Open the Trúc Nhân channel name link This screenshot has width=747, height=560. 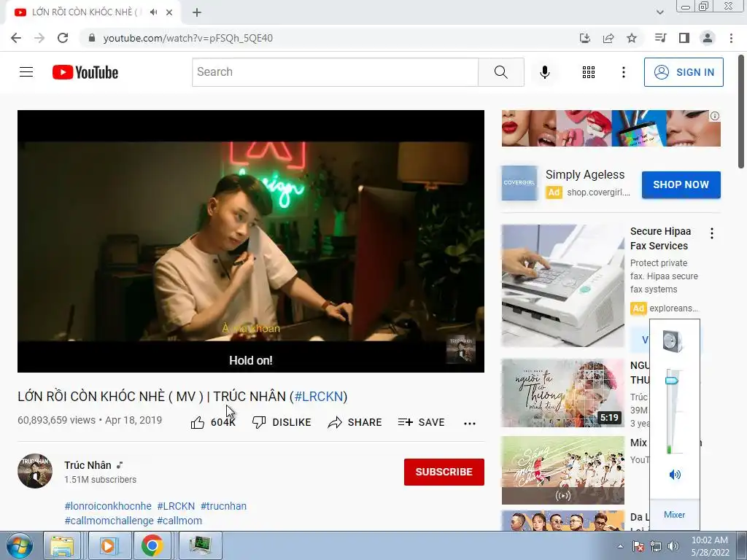(88, 465)
